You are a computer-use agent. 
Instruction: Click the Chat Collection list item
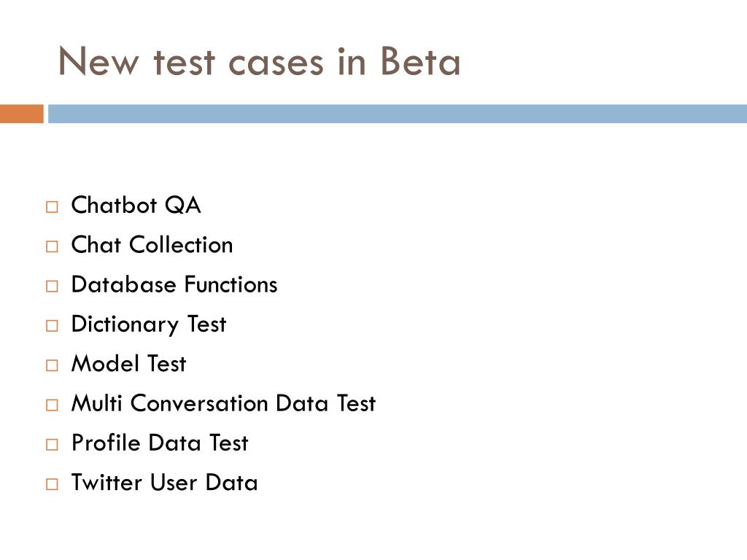(x=152, y=244)
